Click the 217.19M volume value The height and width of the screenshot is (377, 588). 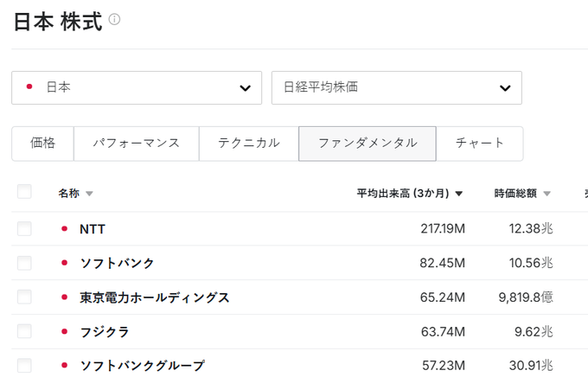443,228
